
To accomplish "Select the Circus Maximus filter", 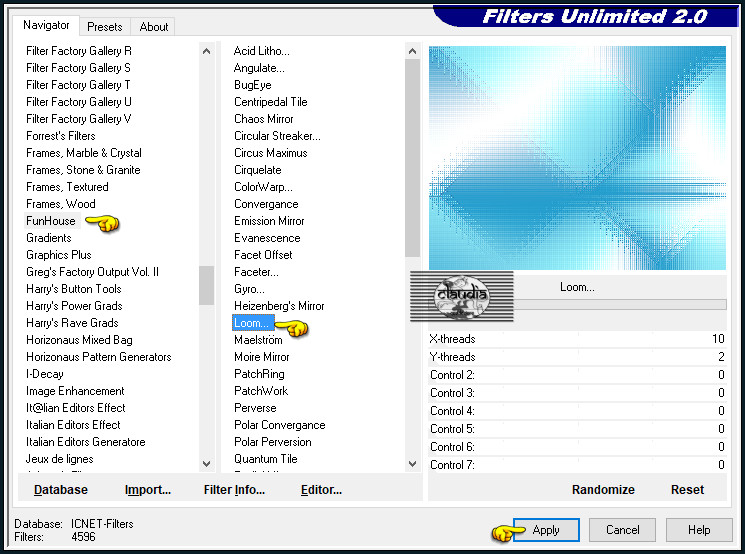I will coord(271,153).
